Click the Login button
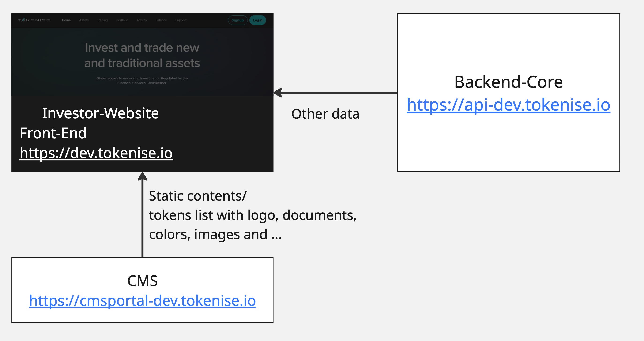 click(x=257, y=20)
